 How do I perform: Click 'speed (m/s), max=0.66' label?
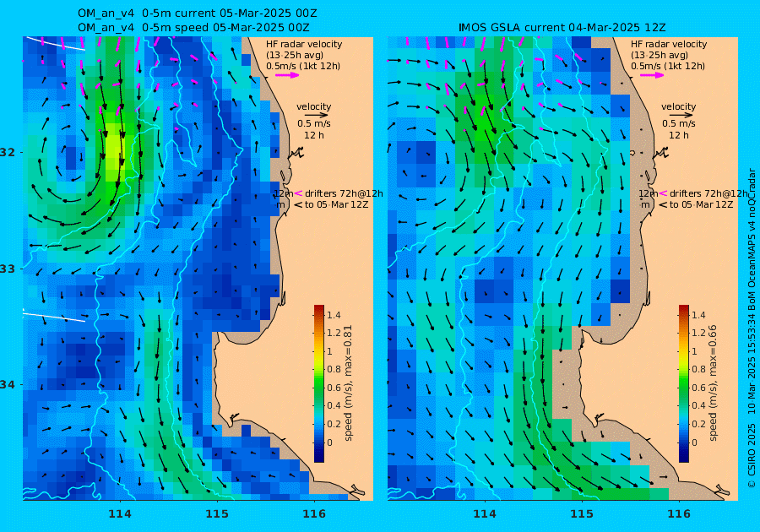pyautogui.click(x=713, y=383)
